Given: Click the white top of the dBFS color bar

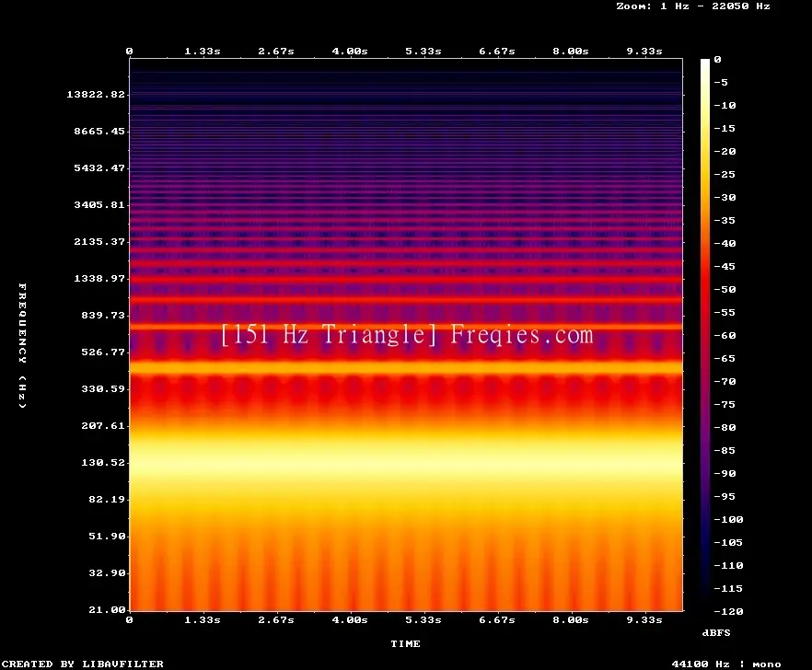Looking at the screenshot, I should (x=705, y=64).
